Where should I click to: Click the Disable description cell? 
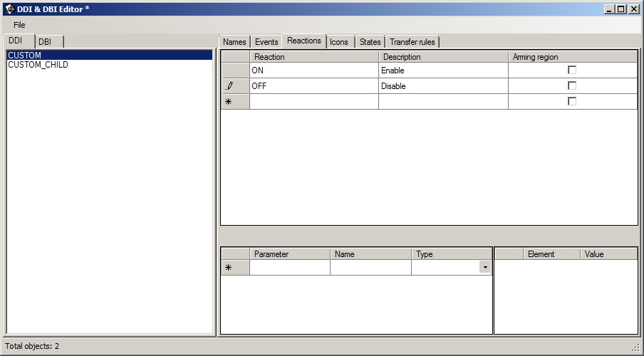point(443,86)
